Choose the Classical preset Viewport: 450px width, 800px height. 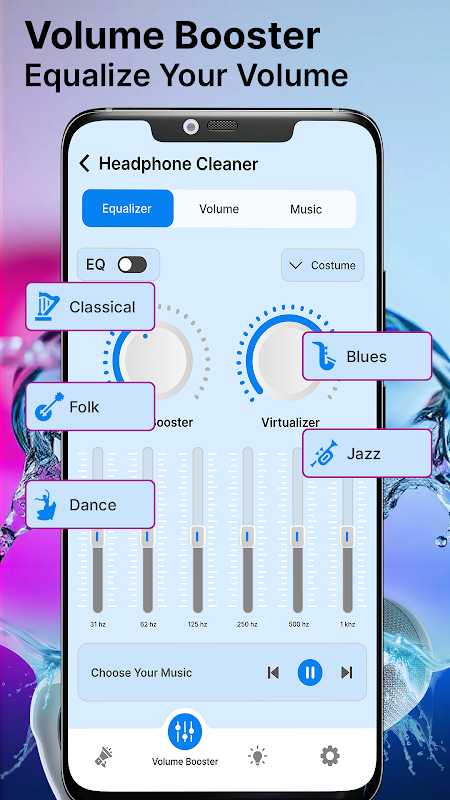90,307
